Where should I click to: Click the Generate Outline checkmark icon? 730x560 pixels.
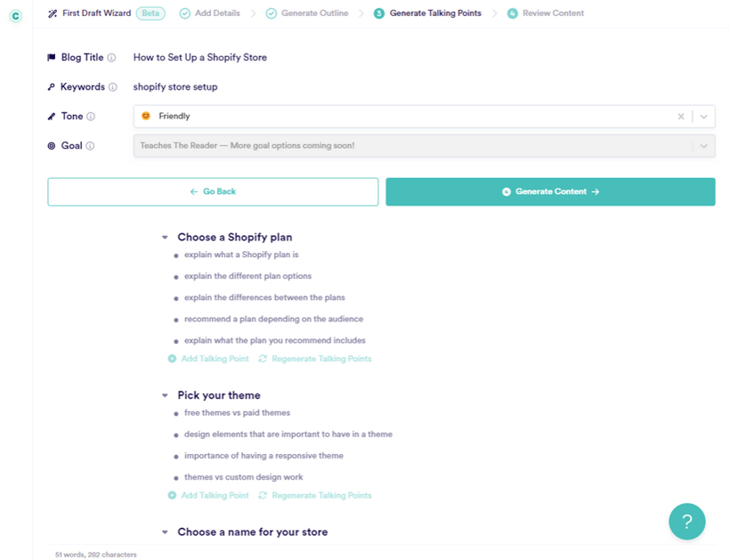[271, 13]
